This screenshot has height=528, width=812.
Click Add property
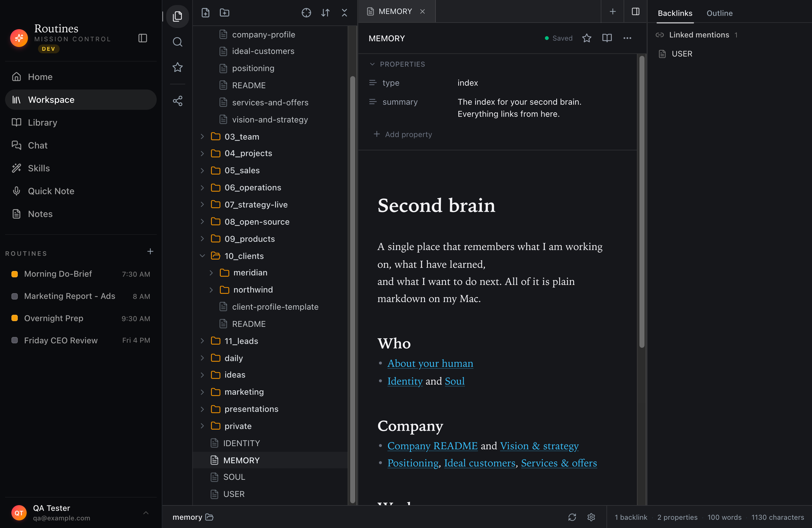403,135
